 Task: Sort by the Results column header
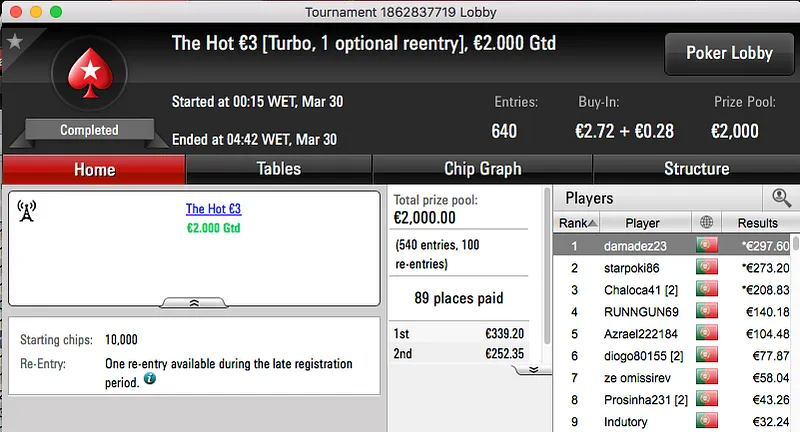pyautogui.click(x=757, y=223)
